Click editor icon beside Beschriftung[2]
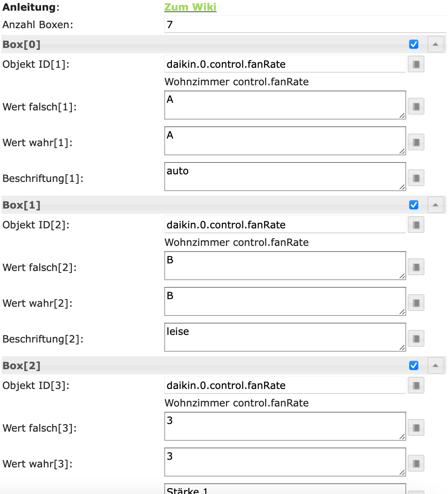The image size is (448, 494). pyautogui.click(x=416, y=338)
